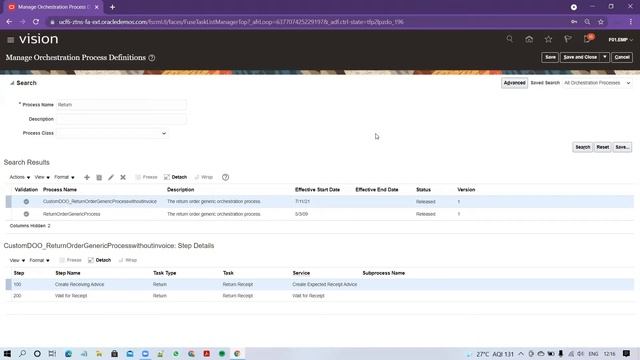Collapse the Search section disclosure triangle

12,83
